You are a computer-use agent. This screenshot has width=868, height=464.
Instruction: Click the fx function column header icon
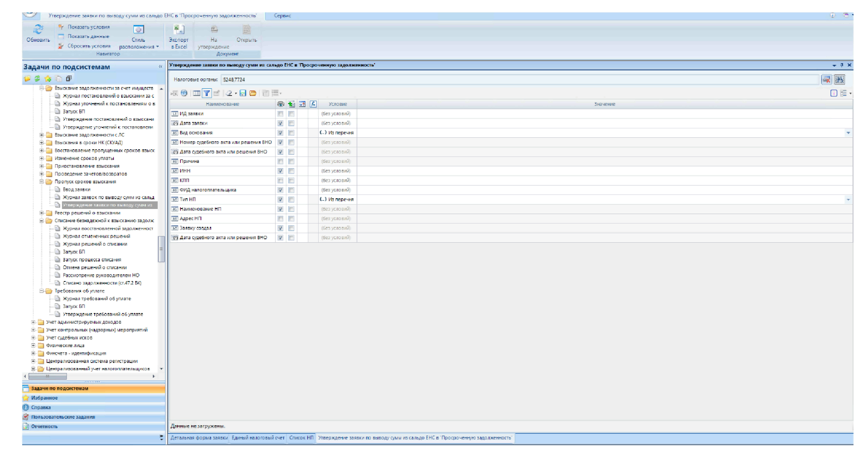coord(313,104)
